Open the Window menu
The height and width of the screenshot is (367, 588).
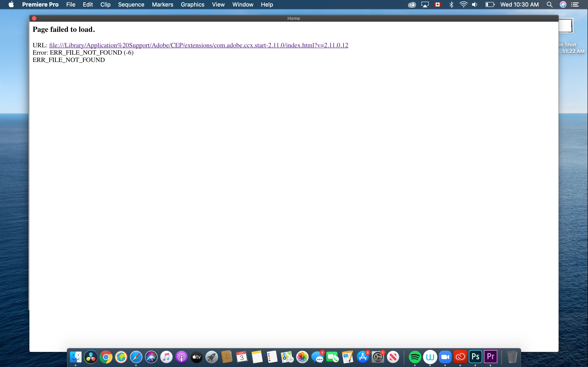[x=243, y=5]
